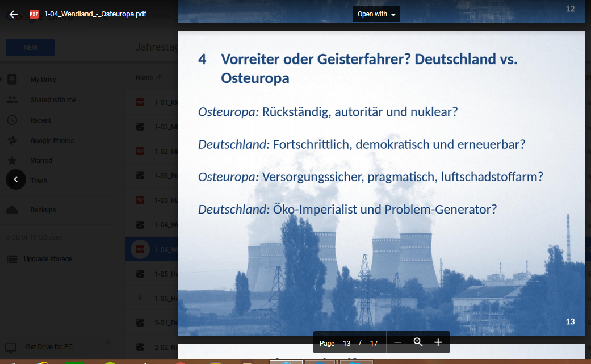Dismiss the Get Drive for PC banner
The height and width of the screenshot is (364, 591).
(107, 342)
